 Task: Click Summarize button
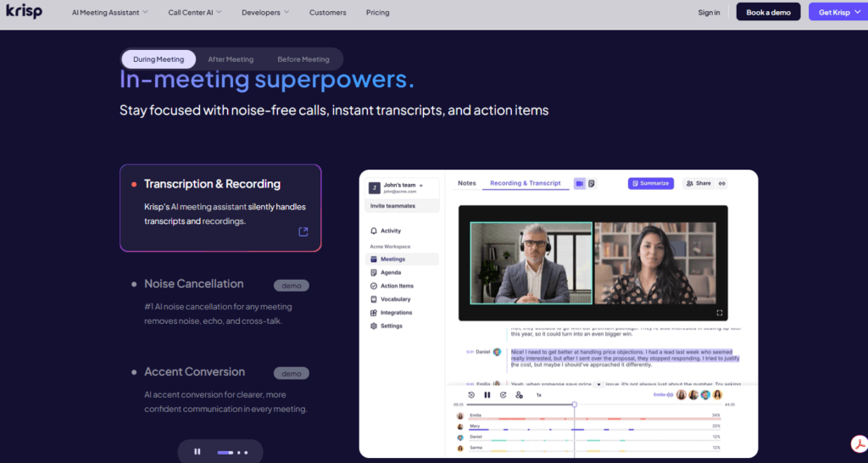(x=650, y=183)
